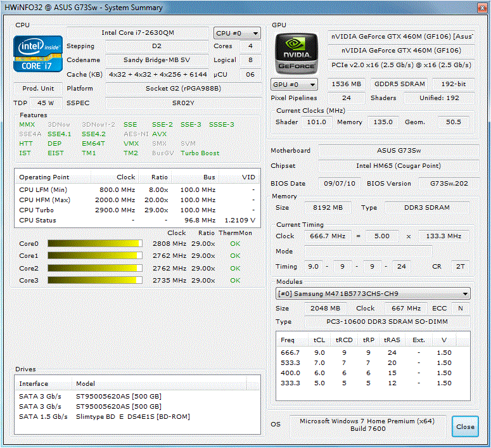Click the NVIDIA GeForce logo

tap(297, 53)
